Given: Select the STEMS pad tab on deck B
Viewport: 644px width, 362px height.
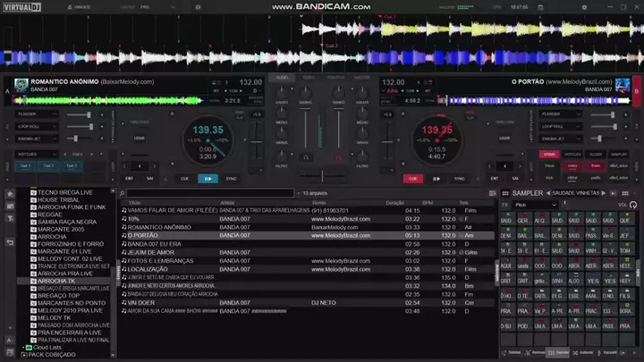Looking at the screenshot, I should [x=549, y=154].
